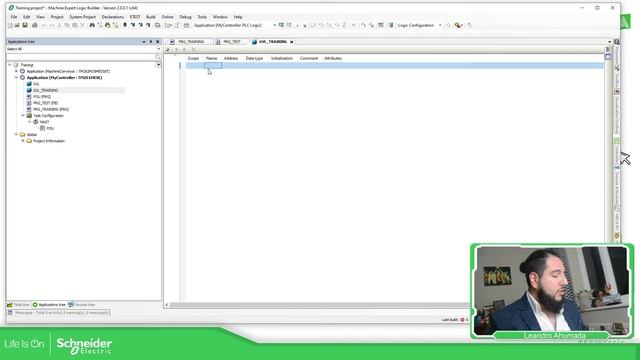Screen dimensions: 640x360
Task: Open the System Project menu
Action: pyautogui.click(x=82, y=17)
